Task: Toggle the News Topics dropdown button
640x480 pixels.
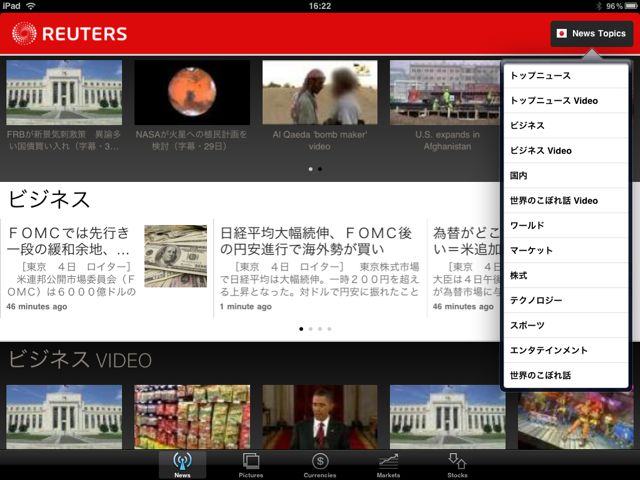Action: click(592, 33)
